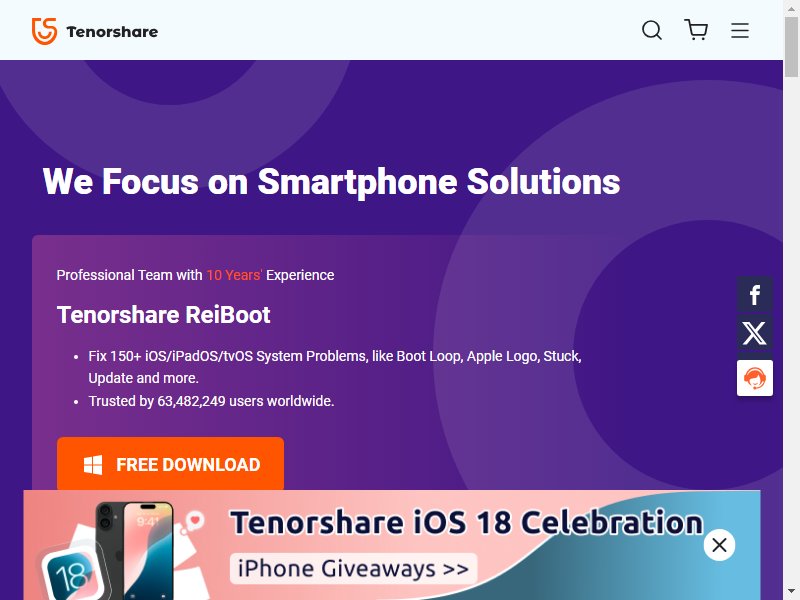
Task: Click the '10 Years' highlighted text
Action: coord(234,275)
